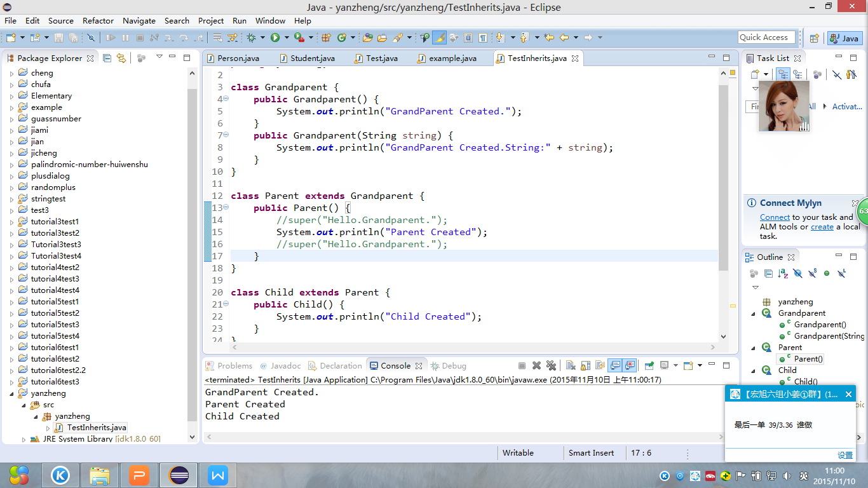Click New Task icon in Task List

point(755,74)
